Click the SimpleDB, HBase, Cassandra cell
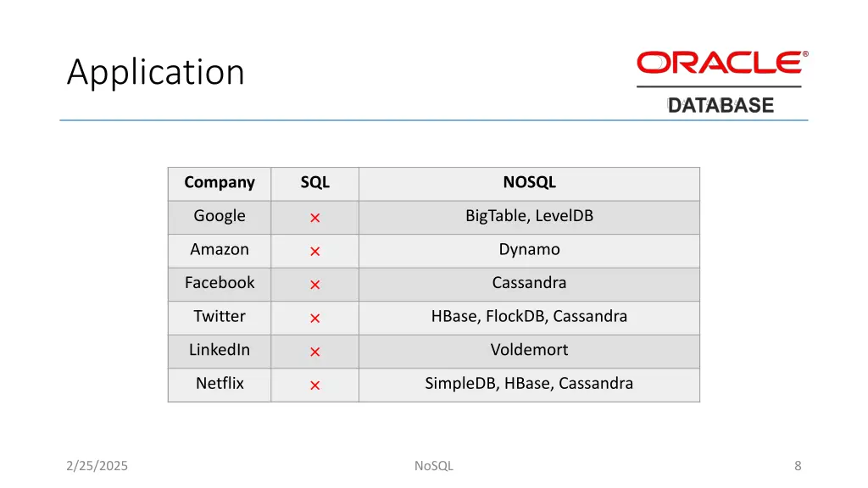This screenshot has height=488, width=868. pos(529,384)
